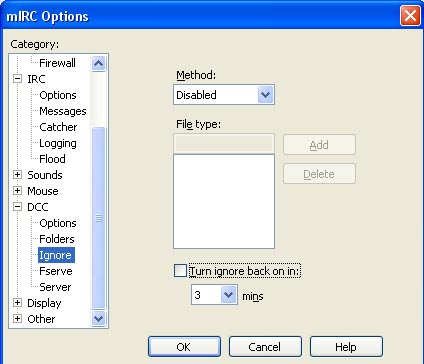Select Messages under IRC

(63, 111)
